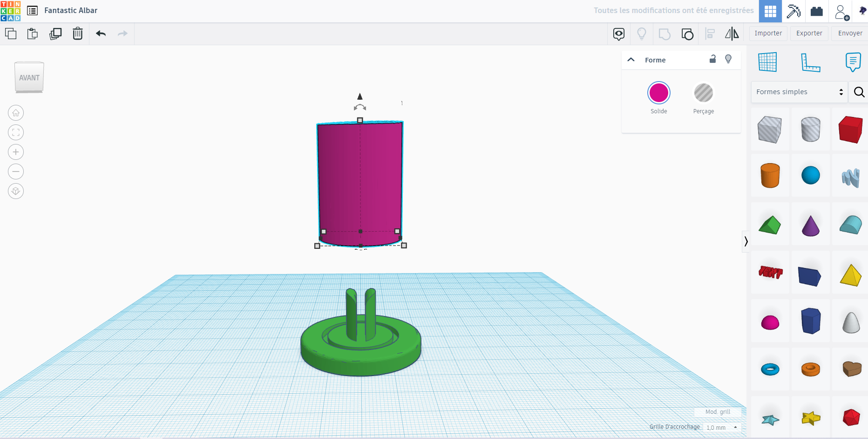868x439 pixels.
Task: Click the Tinkercad logo
Action: [x=11, y=11]
